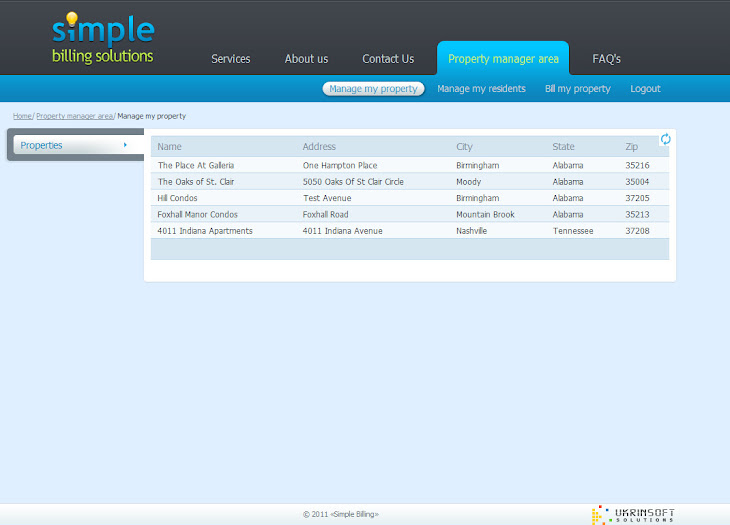730x525 pixels.
Task: Sort by the Zip column header
Action: coord(631,147)
